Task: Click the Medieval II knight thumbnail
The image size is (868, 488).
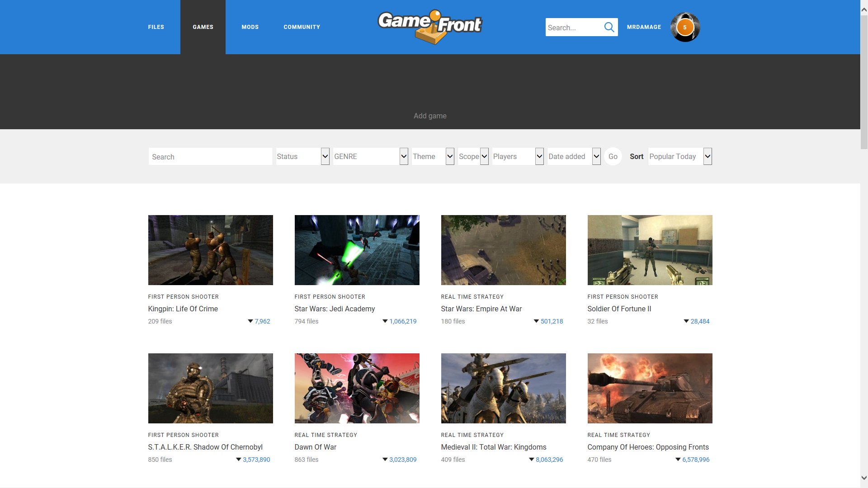Action: point(504,388)
